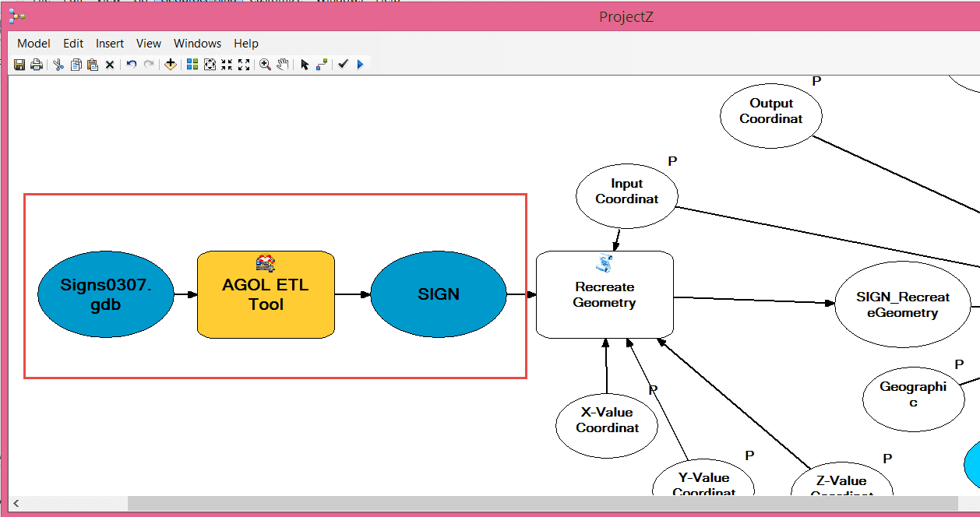Open the Windows menu
Image resolution: width=980 pixels, height=517 pixels.
click(x=198, y=44)
